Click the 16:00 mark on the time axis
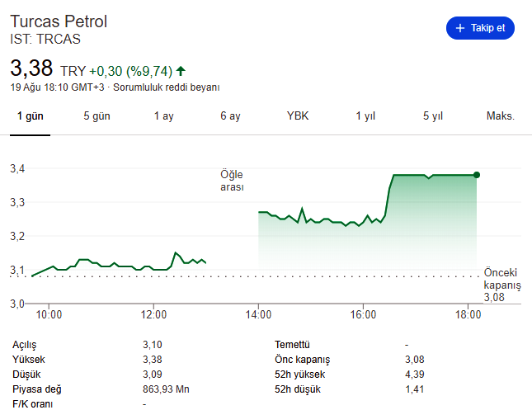532x410 pixels. 363,314
